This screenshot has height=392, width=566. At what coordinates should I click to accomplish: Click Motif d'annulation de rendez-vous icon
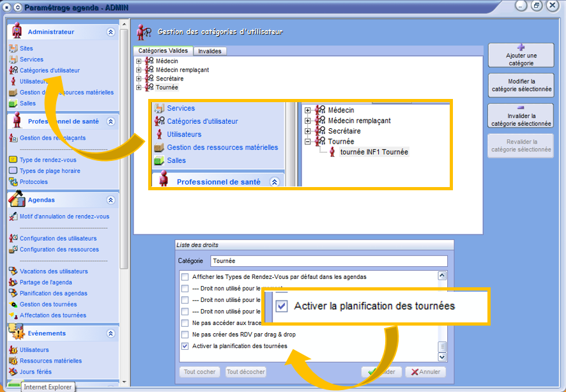(13, 216)
